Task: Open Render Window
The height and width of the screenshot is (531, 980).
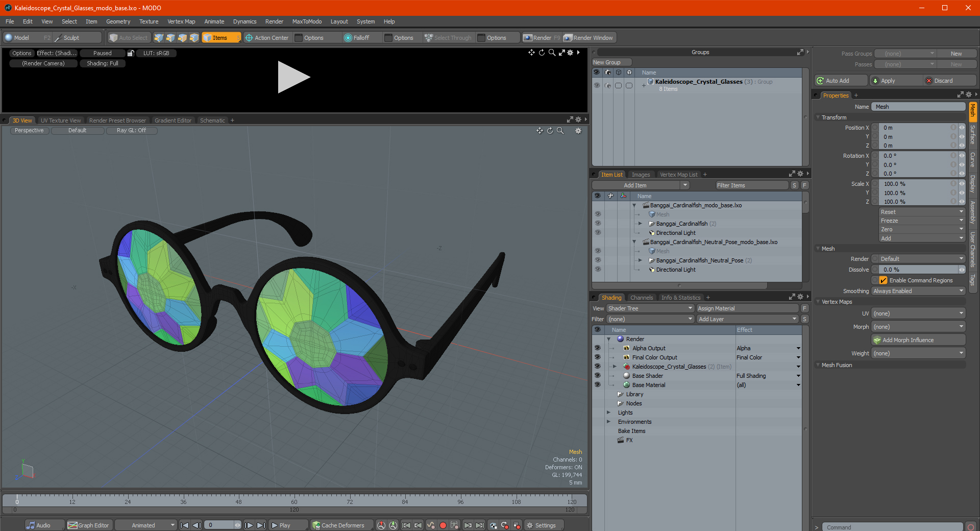Action: [x=589, y=38]
